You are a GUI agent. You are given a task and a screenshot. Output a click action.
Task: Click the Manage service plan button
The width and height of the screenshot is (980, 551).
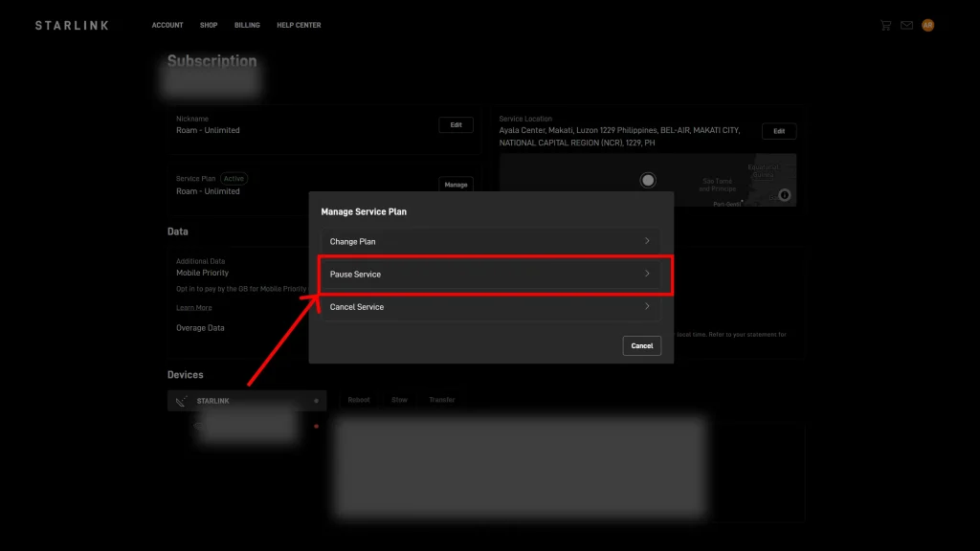[x=456, y=185]
